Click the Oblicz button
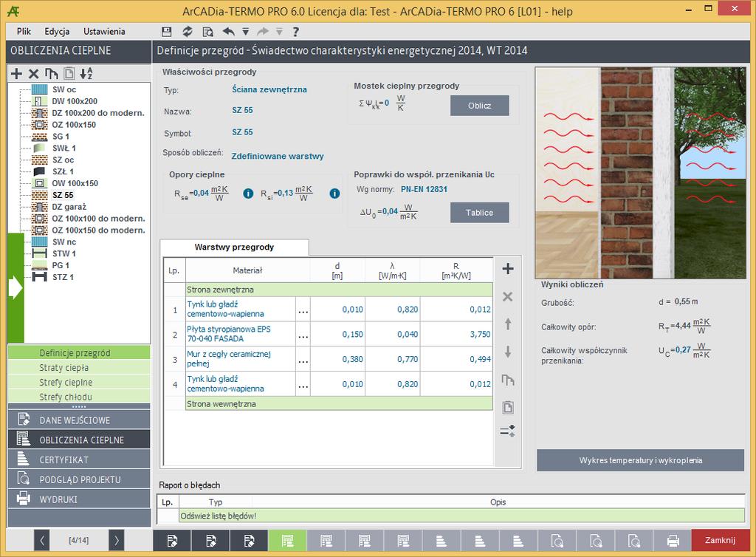The width and height of the screenshot is (756, 557). pyautogui.click(x=479, y=106)
